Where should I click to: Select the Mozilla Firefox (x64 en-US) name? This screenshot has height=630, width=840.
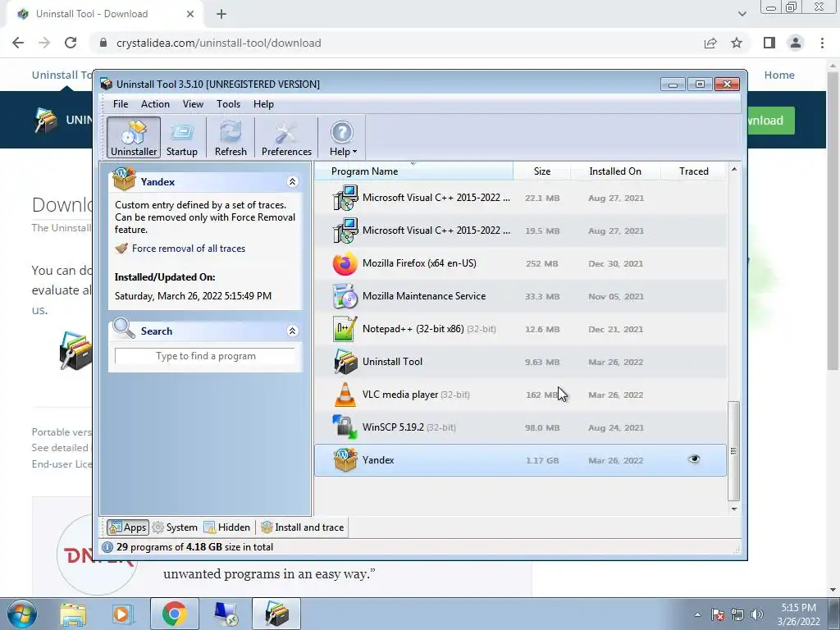[x=419, y=263]
